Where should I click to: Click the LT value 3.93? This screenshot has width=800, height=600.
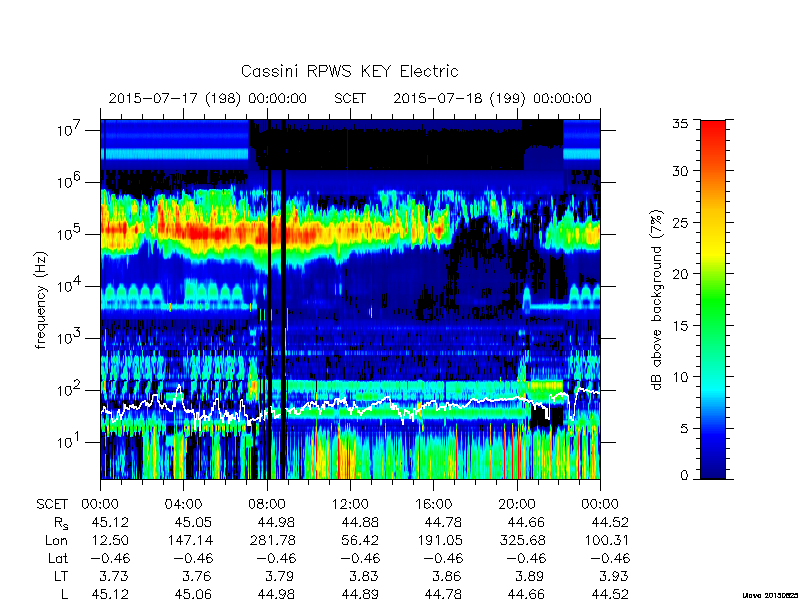click(x=614, y=576)
